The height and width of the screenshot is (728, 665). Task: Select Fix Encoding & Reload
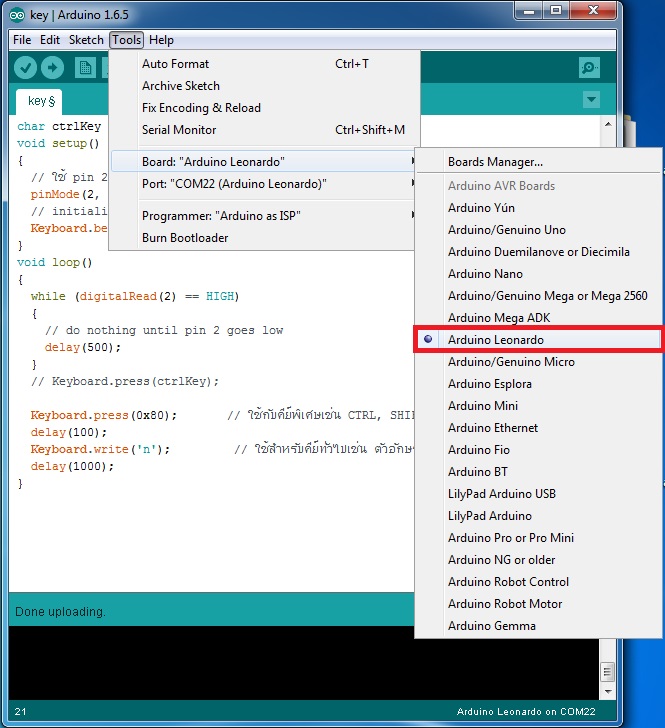pyautogui.click(x=265, y=108)
